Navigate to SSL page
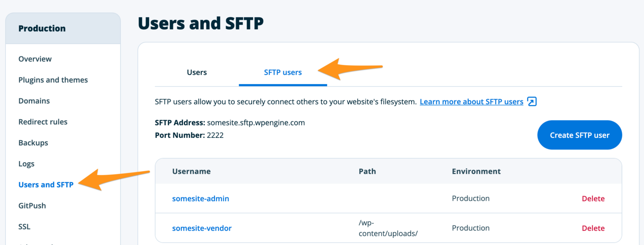 pos(24,227)
